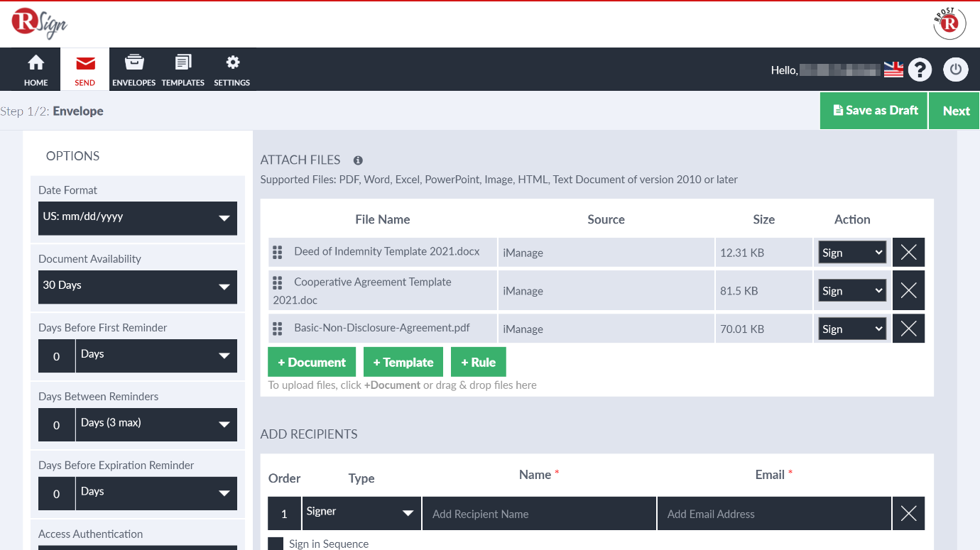
Task: Click the Save as Draft button
Action: (873, 111)
